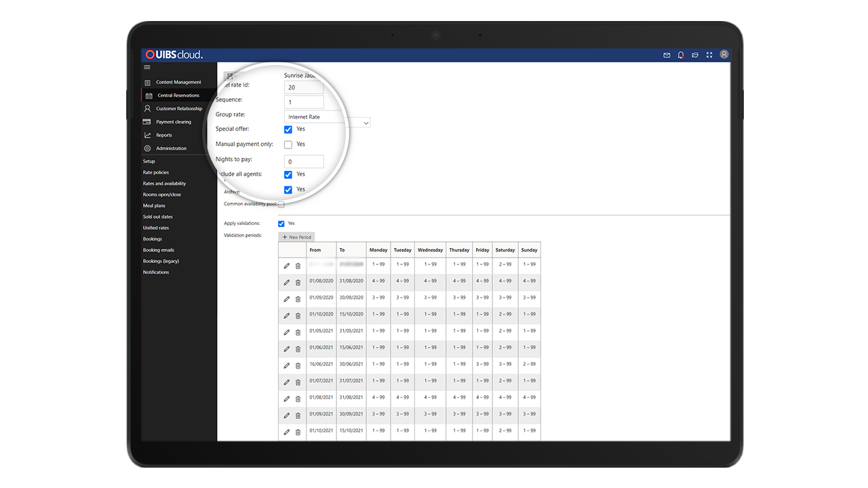Open Unified rates link

[x=156, y=228]
